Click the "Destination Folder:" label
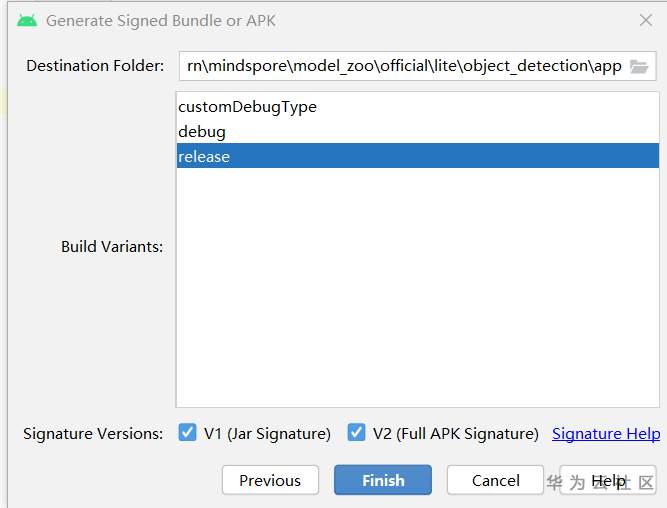 (95, 66)
